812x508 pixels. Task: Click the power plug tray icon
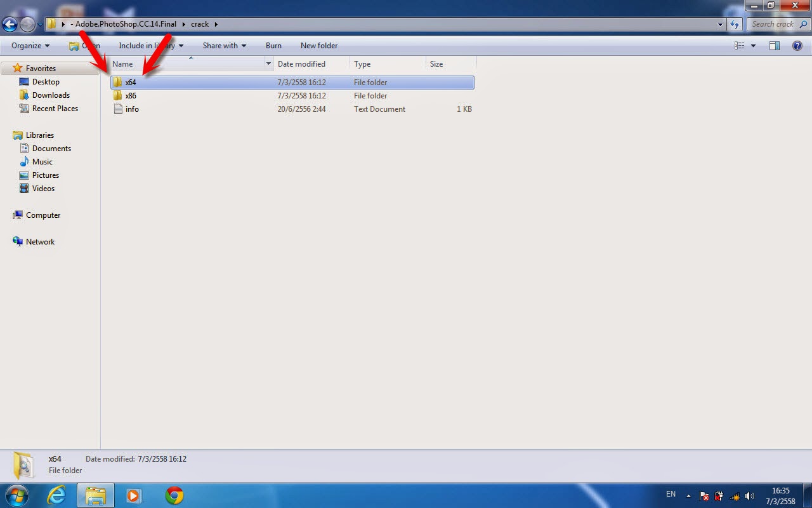[x=719, y=496]
